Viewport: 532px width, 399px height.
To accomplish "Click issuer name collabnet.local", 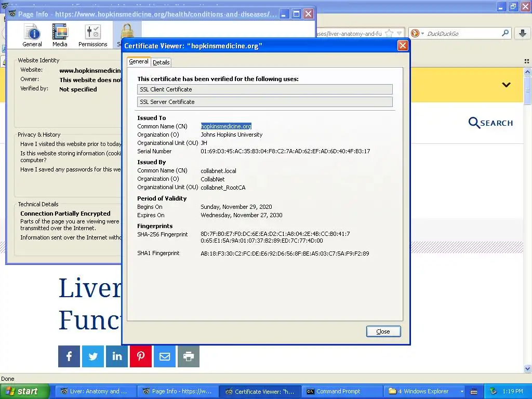I will point(219,171).
